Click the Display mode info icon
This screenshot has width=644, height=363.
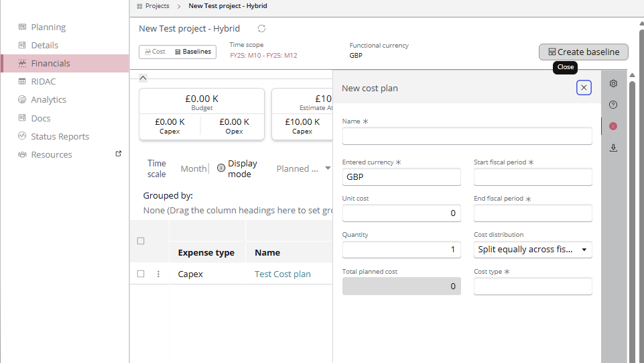pos(221,168)
